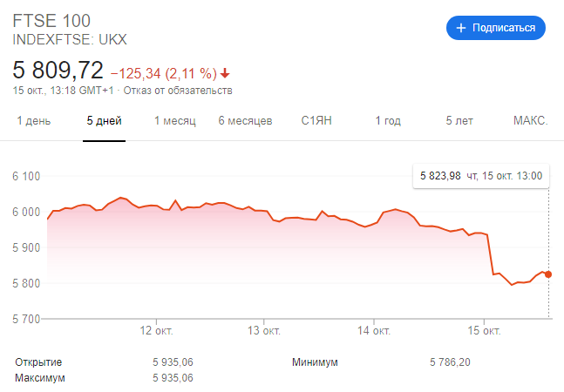Viewport: 564px width, 392px height.
Task: Show the 1 год chart range
Action: pos(388,121)
